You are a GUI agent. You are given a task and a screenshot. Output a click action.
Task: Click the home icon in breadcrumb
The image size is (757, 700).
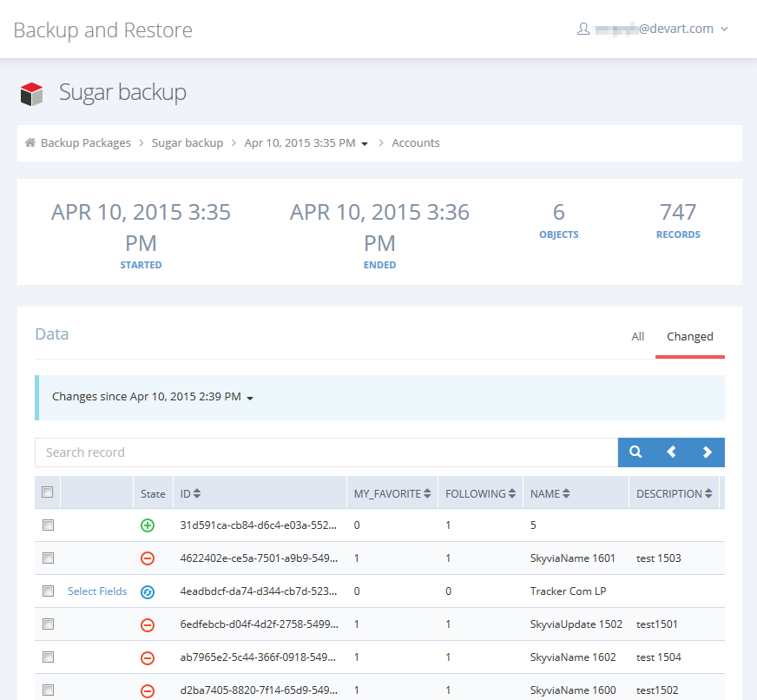[30, 143]
